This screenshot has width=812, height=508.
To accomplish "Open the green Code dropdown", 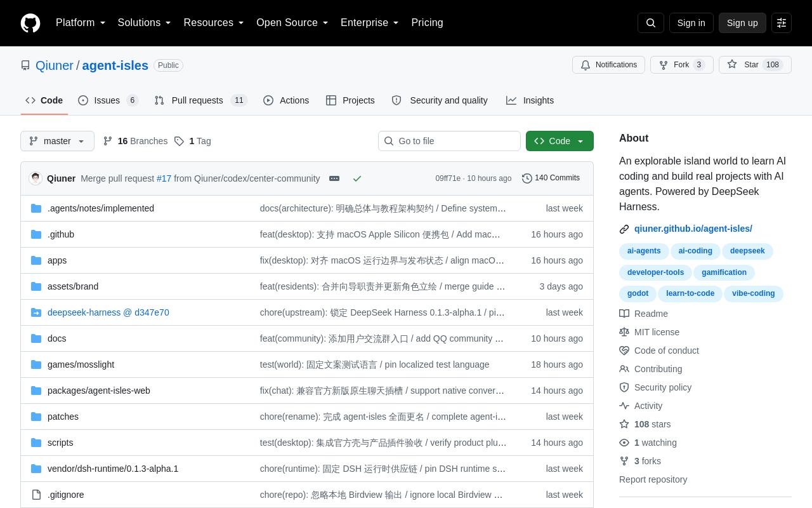I will pyautogui.click(x=560, y=141).
